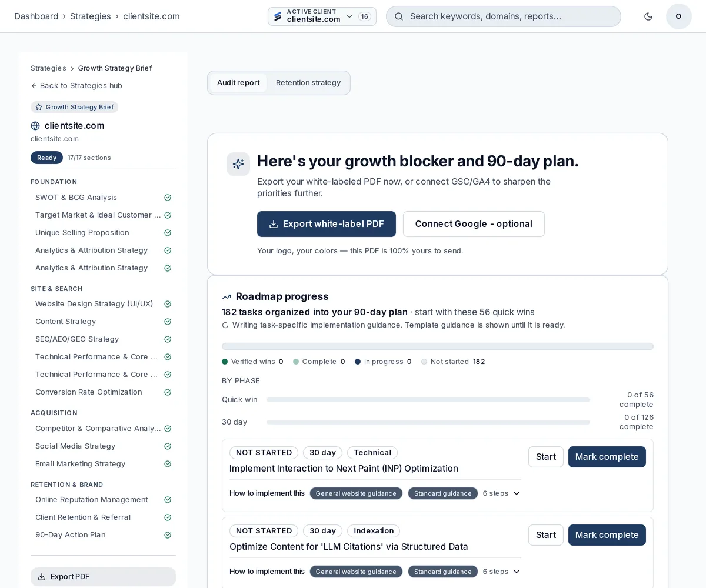Click the Technical tag on INP task

372,453
